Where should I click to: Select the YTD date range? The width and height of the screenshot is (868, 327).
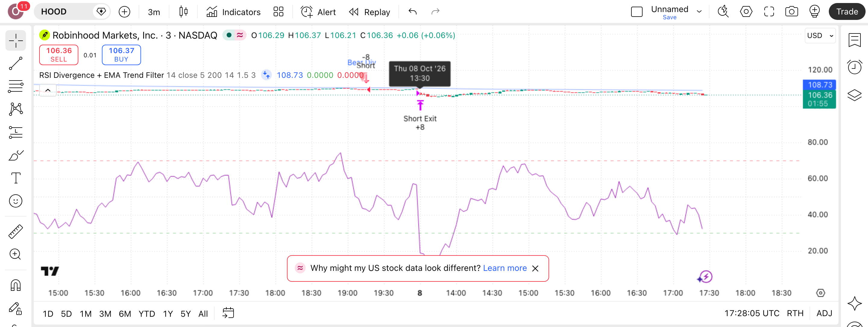tap(147, 314)
